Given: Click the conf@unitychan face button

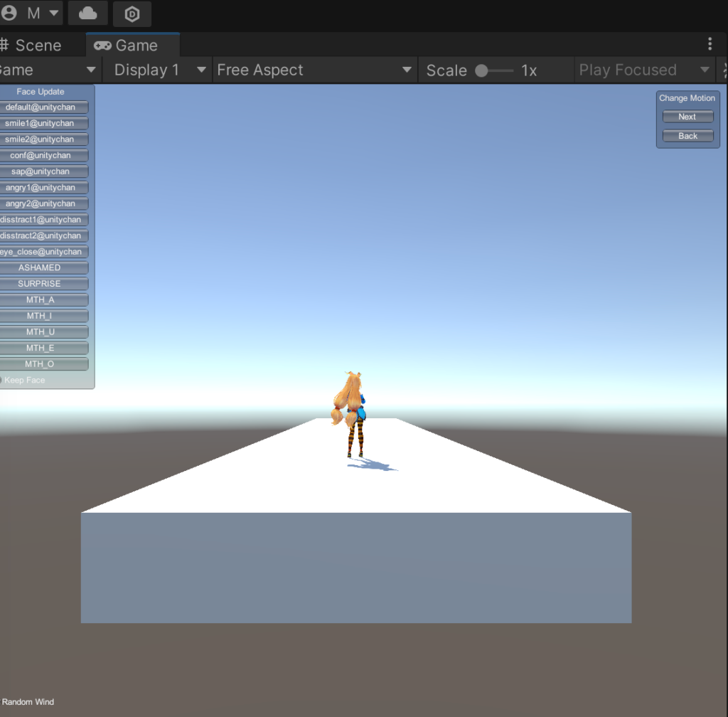Looking at the screenshot, I should [43, 156].
